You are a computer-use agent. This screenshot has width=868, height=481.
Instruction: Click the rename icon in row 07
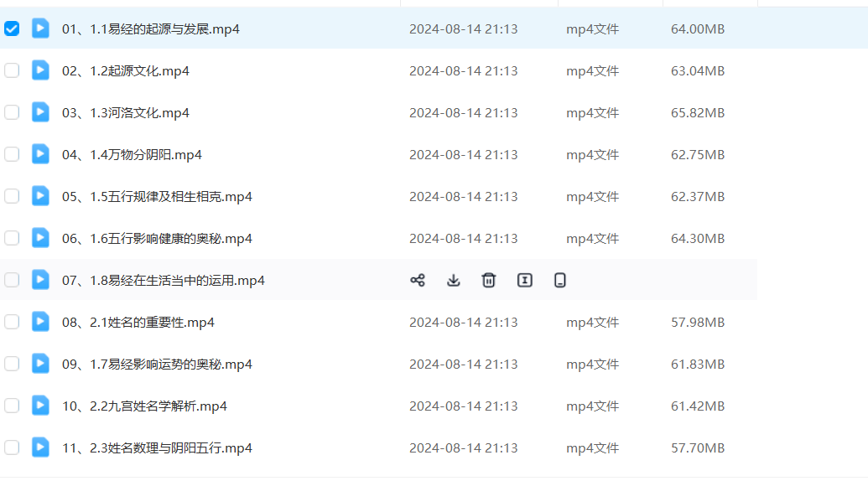tap(525, 280)
